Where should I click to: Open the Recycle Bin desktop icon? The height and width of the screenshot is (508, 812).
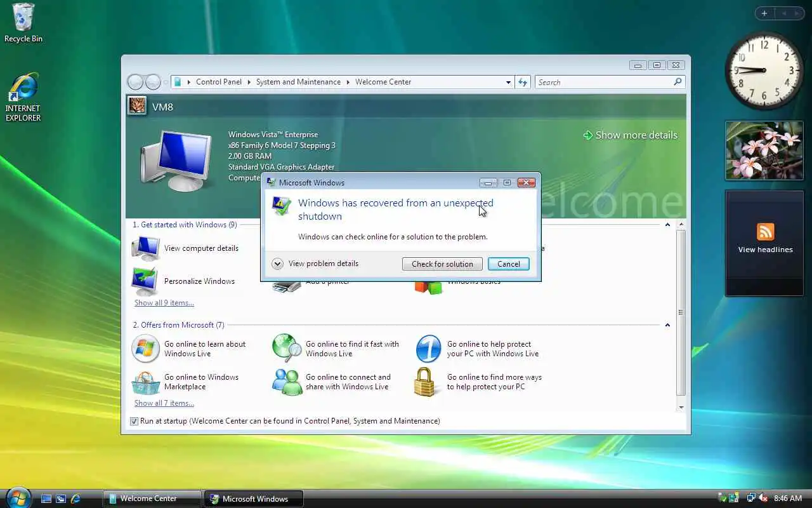23,23
